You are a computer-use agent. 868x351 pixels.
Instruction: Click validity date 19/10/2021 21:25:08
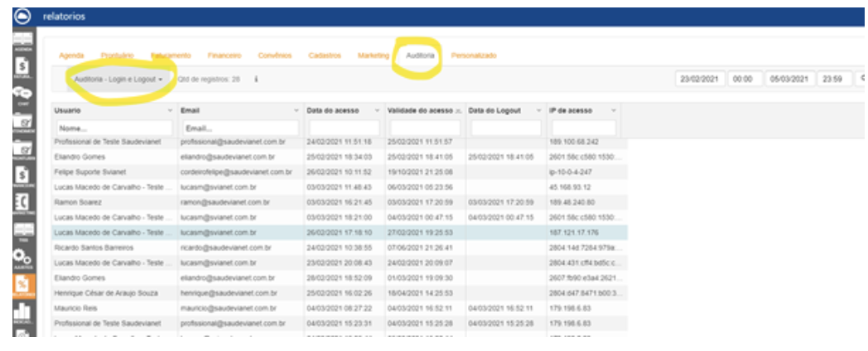point(420,172)
